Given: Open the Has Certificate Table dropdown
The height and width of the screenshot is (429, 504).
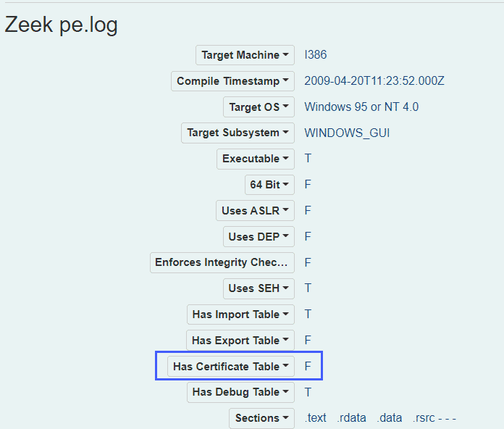Looking at the screenshot, I should point(231,367).
